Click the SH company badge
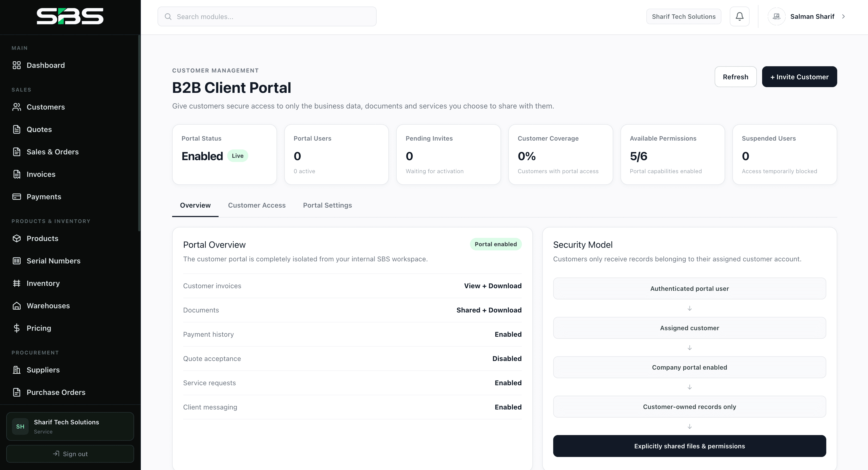Screen dimensions: 868x470 tap(20, 426)
